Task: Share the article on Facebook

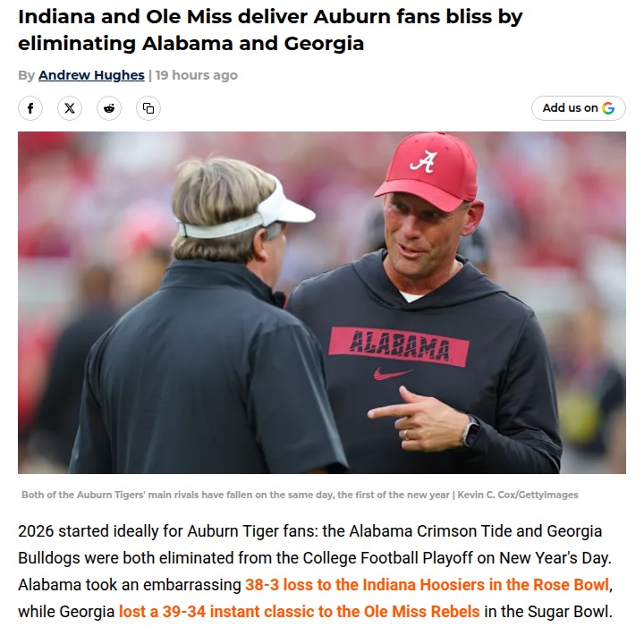Action: 30,108
